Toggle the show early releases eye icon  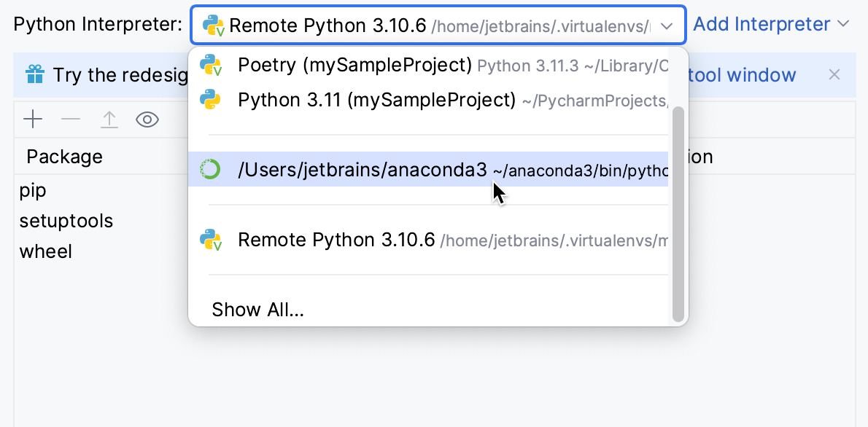(147, 120)
